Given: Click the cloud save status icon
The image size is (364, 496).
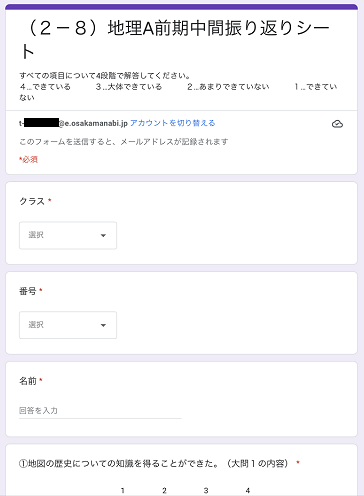Looking at the screenshot, I should [x=337, y=124].
